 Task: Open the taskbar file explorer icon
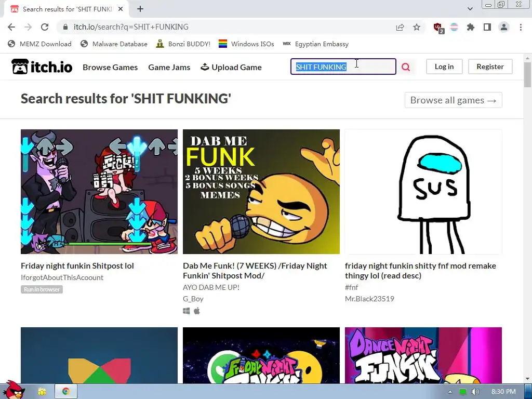coord(42,392)
